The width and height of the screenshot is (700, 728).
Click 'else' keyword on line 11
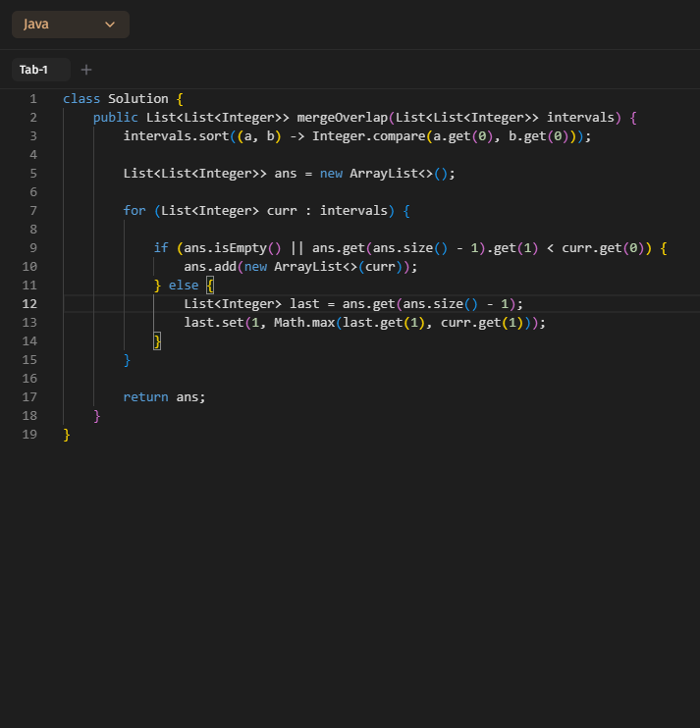point(184,286)
